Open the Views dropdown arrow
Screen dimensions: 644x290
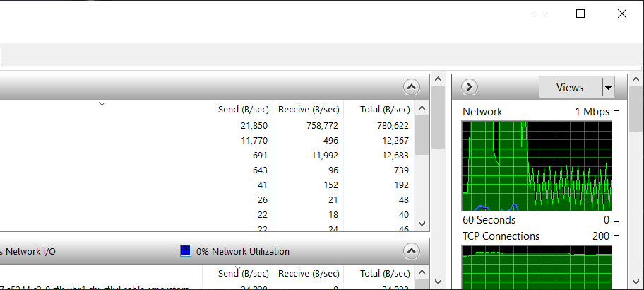click(x=608, y=87)
